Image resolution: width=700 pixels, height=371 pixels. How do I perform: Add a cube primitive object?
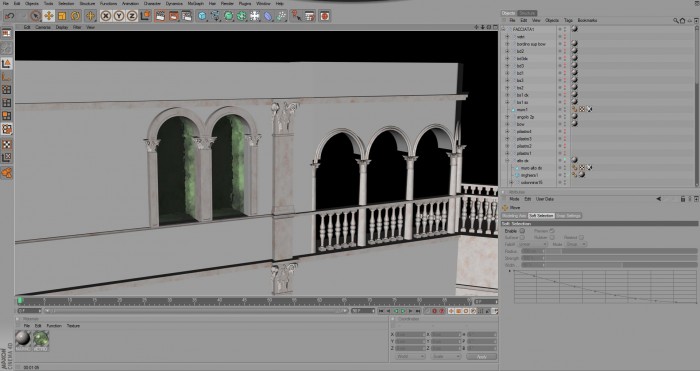point(202,16)
